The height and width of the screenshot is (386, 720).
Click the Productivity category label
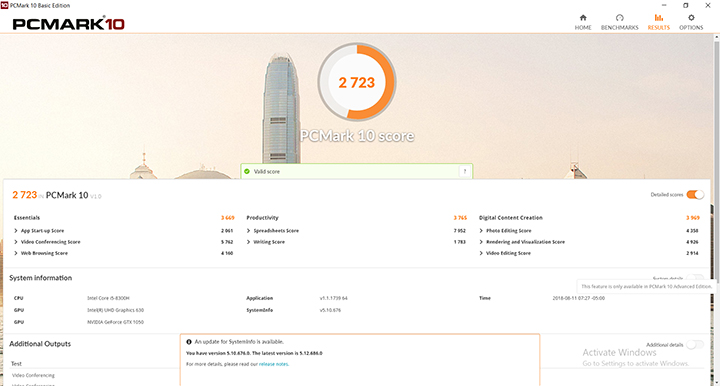(262, 218)
